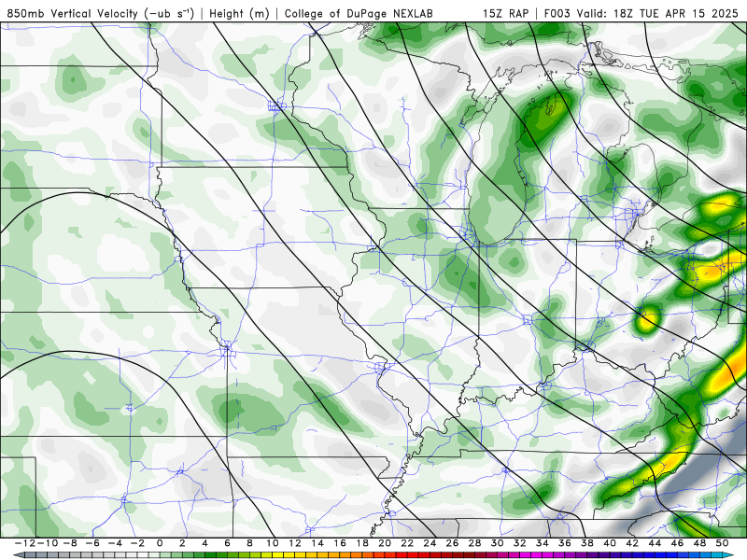Click the -8 label on the color scale
Viewport: 747px width, 560px height.
[x=69, y=543]
